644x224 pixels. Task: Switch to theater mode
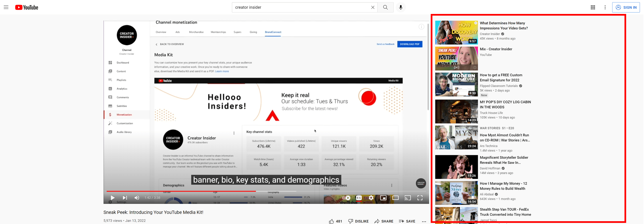pyautogui.click(x=395, y=197)
